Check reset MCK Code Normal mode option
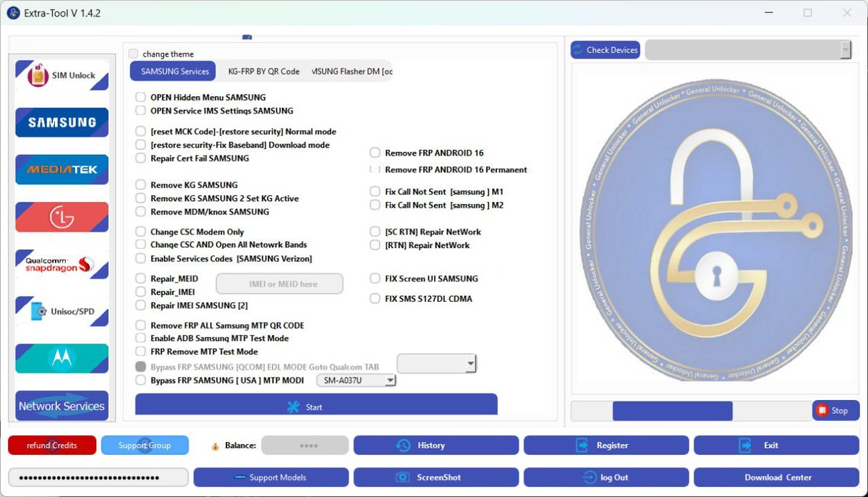Image resolution: width=868 pixels, height=497 pixels. 140,131
